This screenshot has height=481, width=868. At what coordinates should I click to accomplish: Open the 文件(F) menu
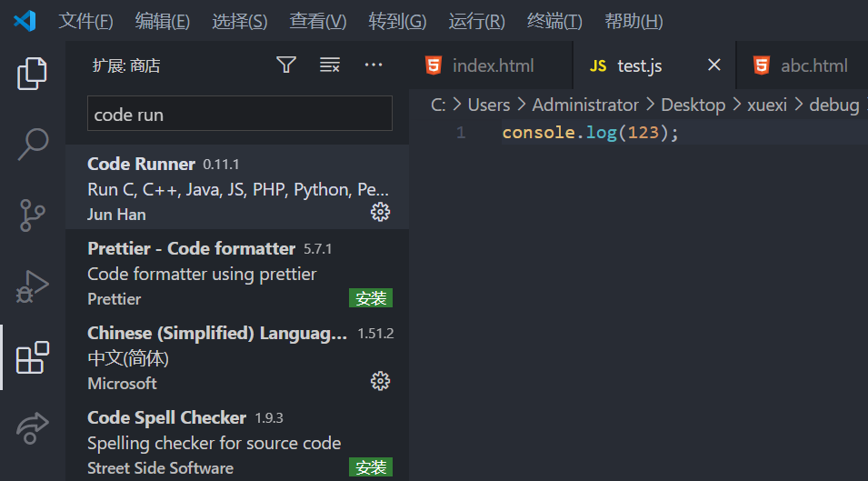pyautogui.click(x=85, y=21)
